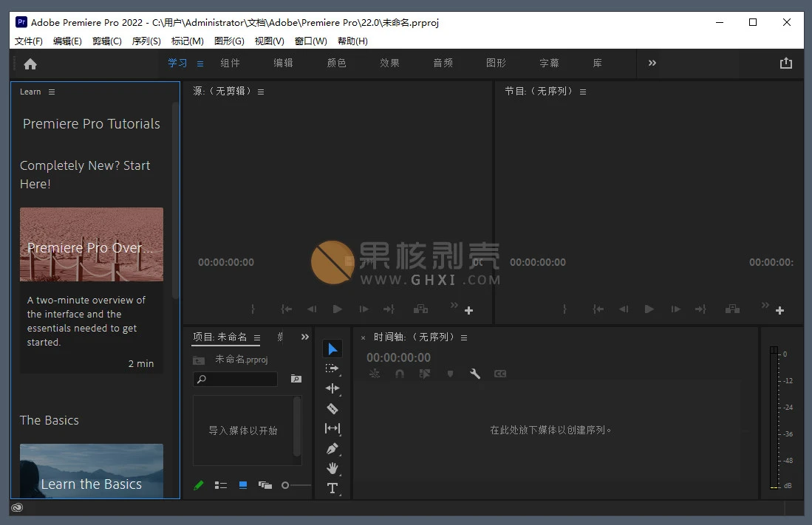This screenshot has width=812, height=525.
Task: Open timeline display settings wrench
Action: [x=475, y=374]
